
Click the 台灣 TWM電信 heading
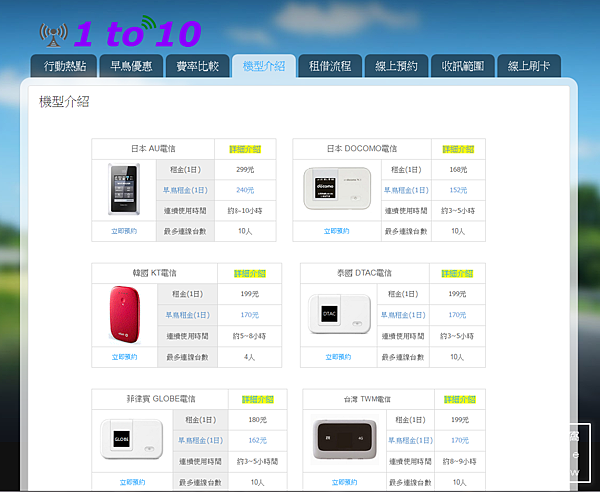pos(367,399)
